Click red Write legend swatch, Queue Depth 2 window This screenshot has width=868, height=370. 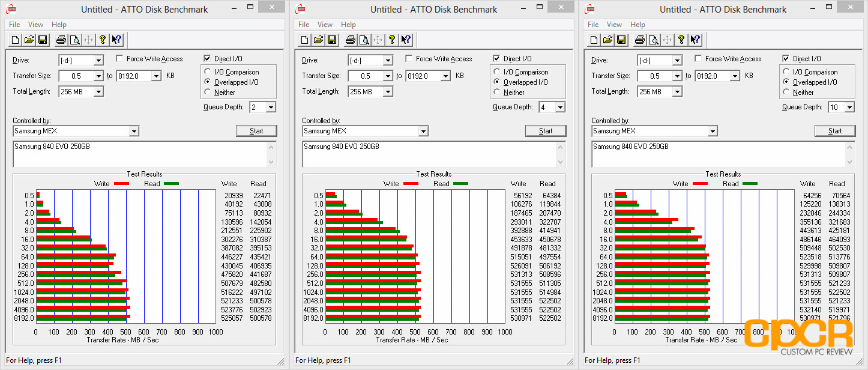point(121,184)
